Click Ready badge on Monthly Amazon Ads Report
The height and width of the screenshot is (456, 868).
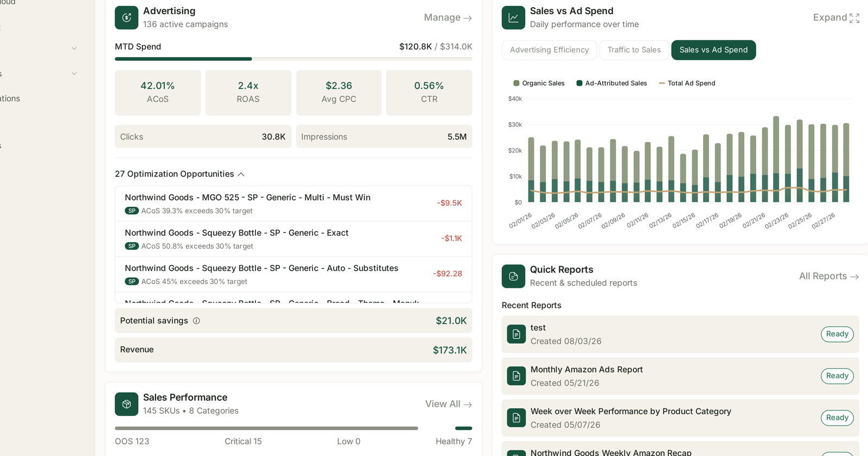point(837,376)
